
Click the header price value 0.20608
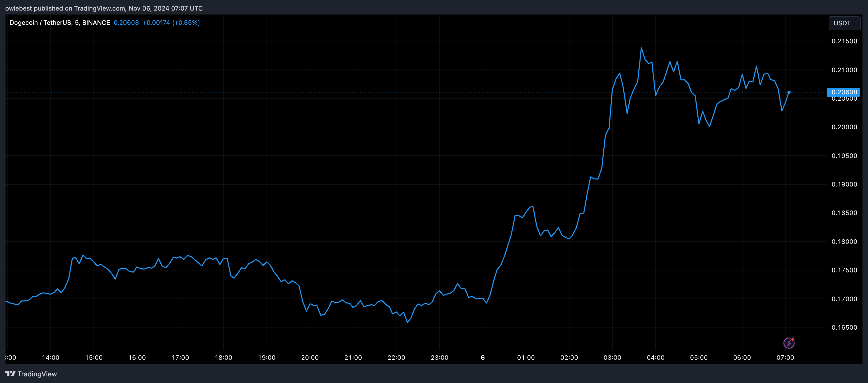pos(126,22)
